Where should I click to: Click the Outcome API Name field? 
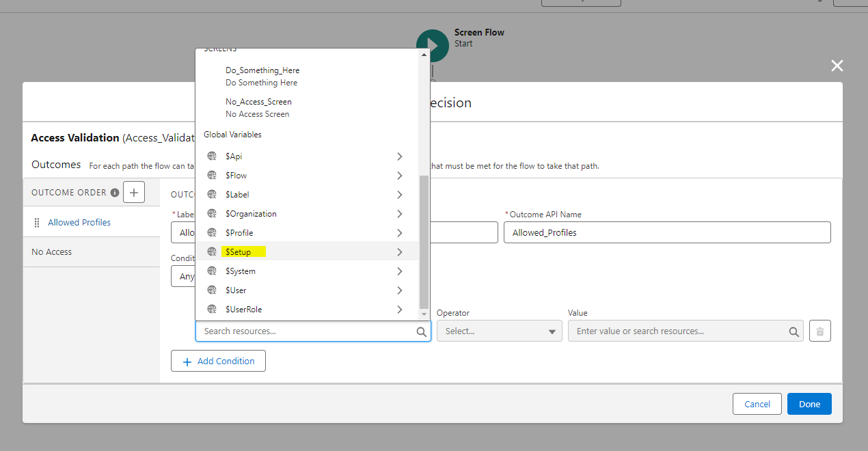666,232
